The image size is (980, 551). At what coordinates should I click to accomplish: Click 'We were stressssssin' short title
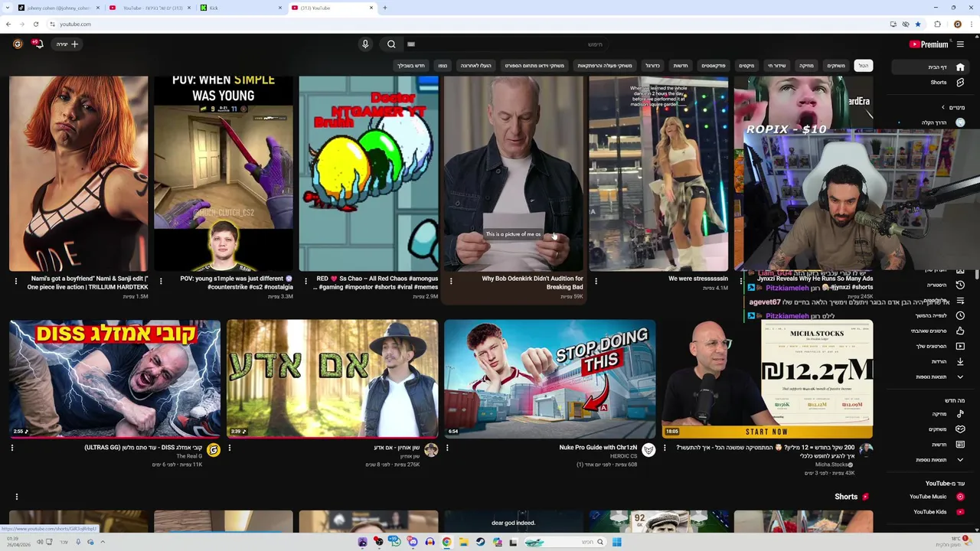[698, 279]
